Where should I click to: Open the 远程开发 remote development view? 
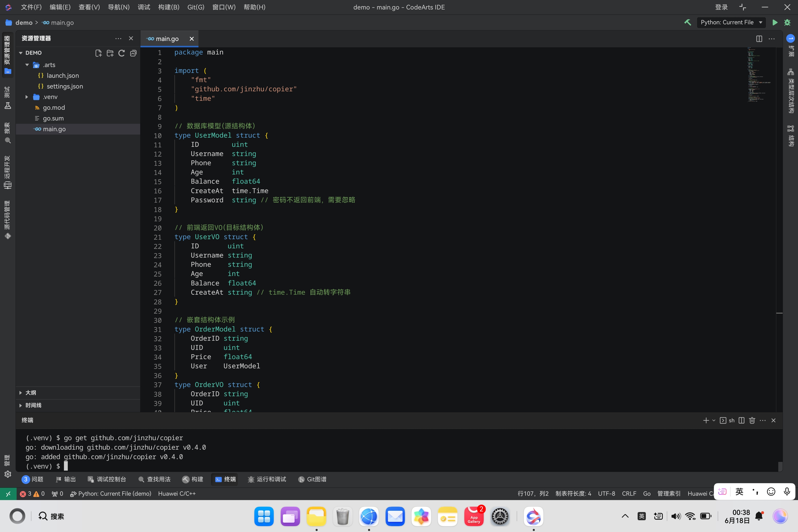pos(7,172)
